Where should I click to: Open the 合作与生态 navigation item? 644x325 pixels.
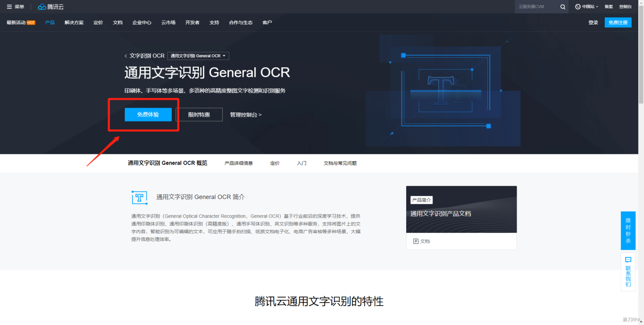241,22
